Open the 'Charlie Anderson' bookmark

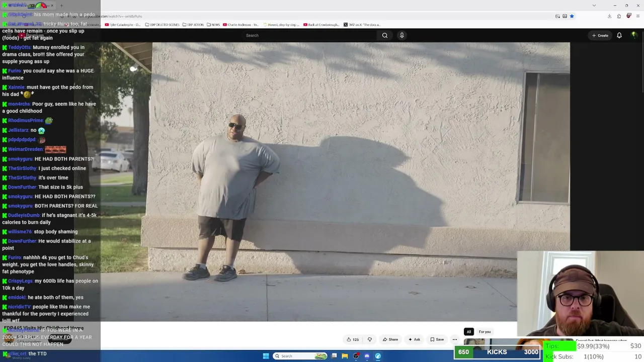[241, 25]
